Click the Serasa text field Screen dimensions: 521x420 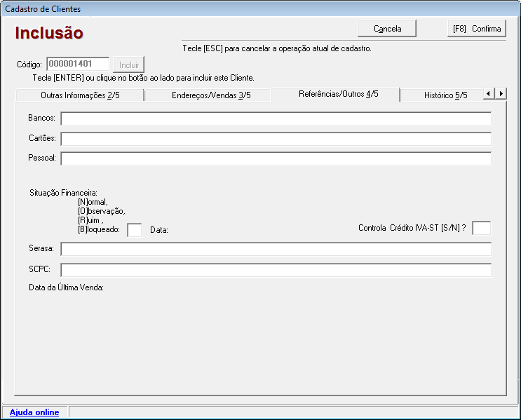point(276,250)
